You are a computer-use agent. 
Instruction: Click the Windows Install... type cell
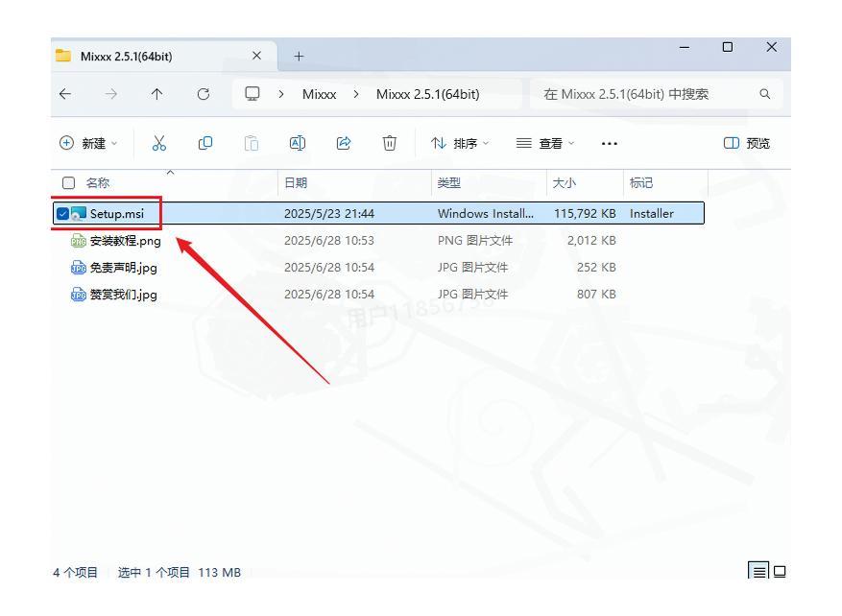click(486, 214)
